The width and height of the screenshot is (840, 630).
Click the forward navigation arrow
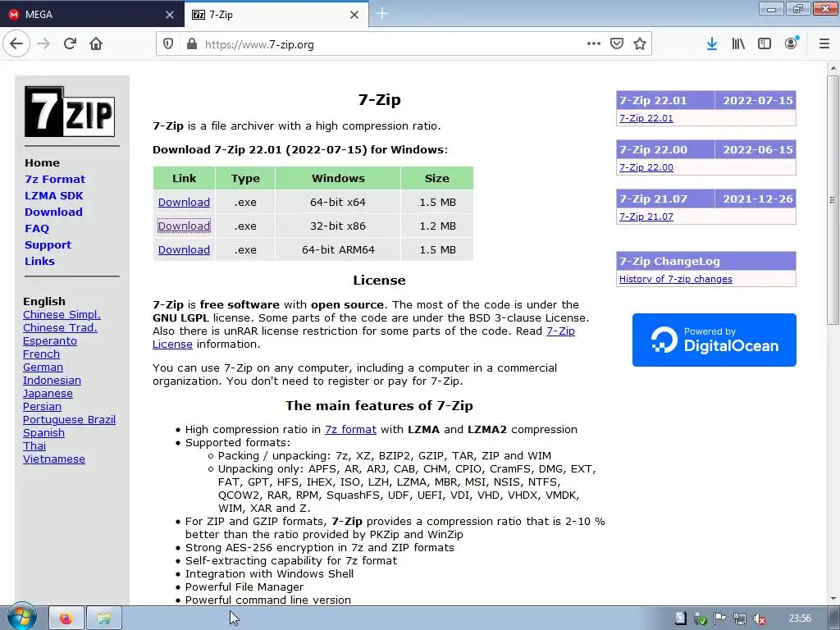43,44
